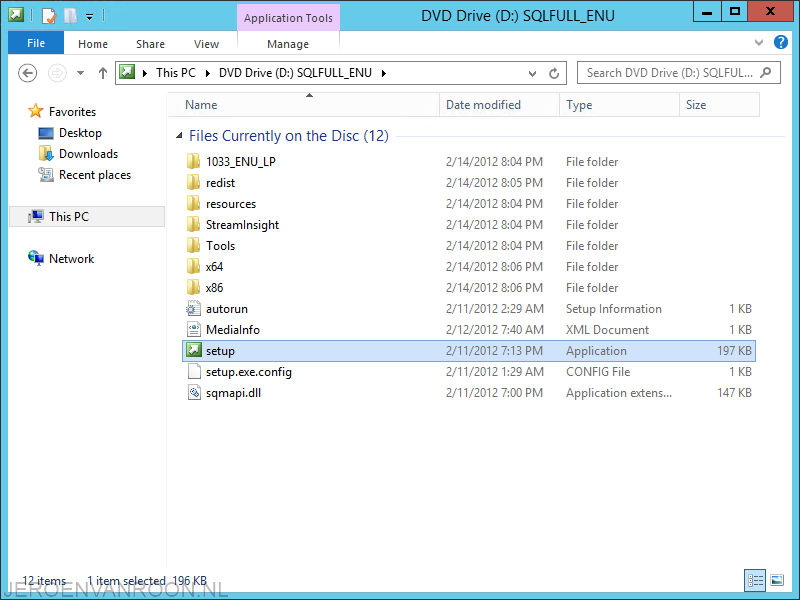Sort by the Name column header
The image size is (800, 600).
304,105
